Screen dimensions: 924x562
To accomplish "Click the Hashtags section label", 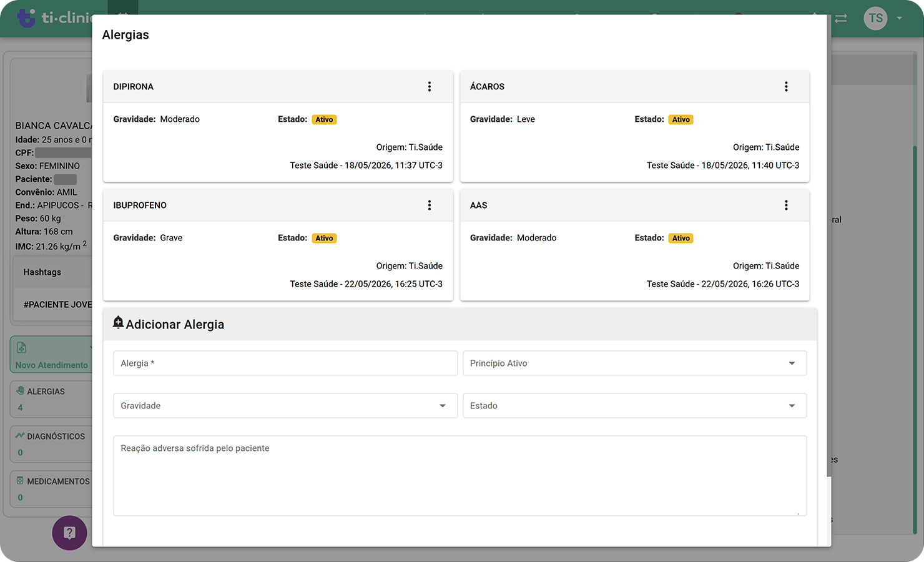I will (42, 272).
